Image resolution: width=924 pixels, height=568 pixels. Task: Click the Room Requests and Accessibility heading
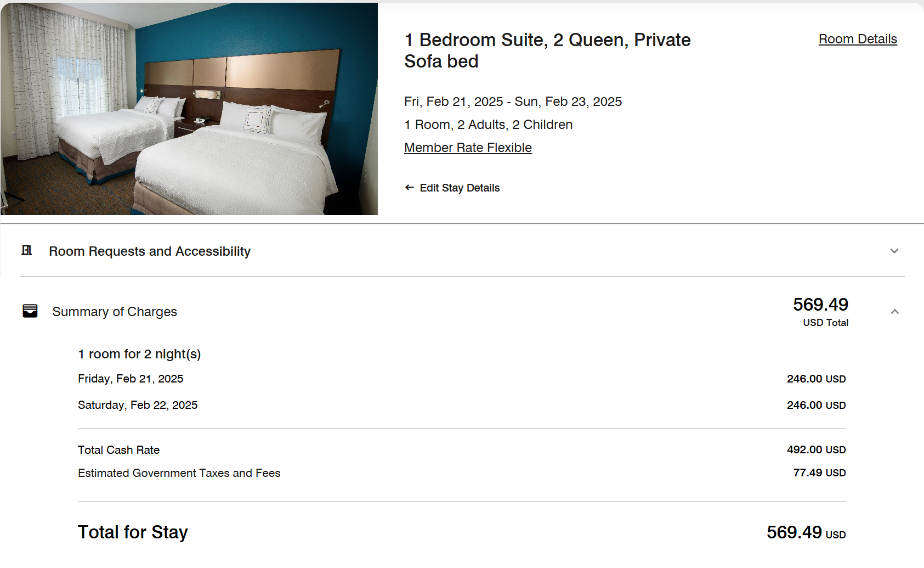click(150, 251)
